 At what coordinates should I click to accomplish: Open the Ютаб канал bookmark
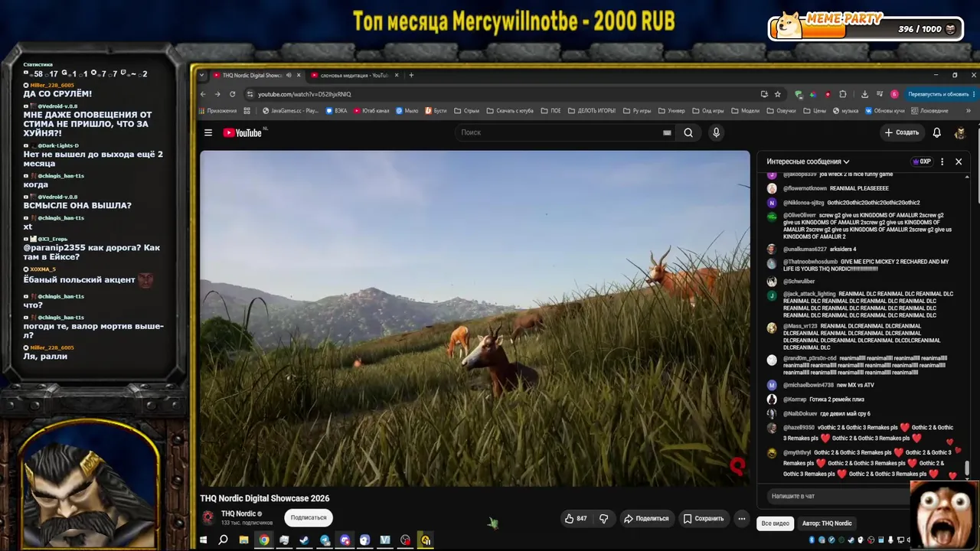click(372, 111)
